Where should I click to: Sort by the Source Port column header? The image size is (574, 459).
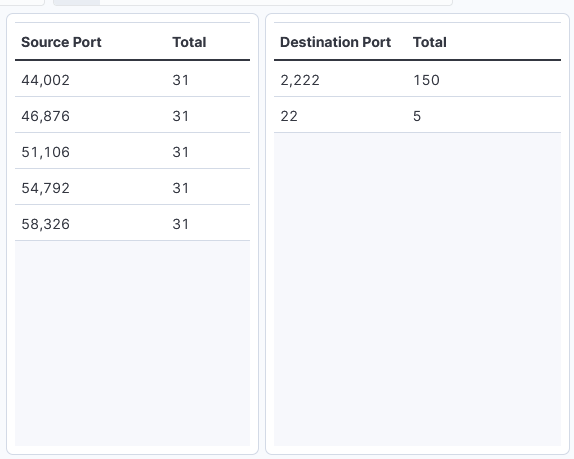[x=61, y=42]
